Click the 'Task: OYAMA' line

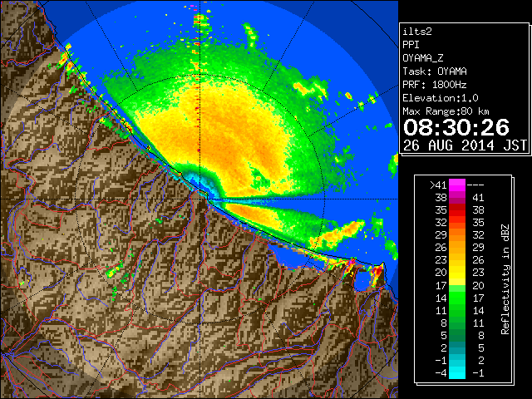pos(435,71)
